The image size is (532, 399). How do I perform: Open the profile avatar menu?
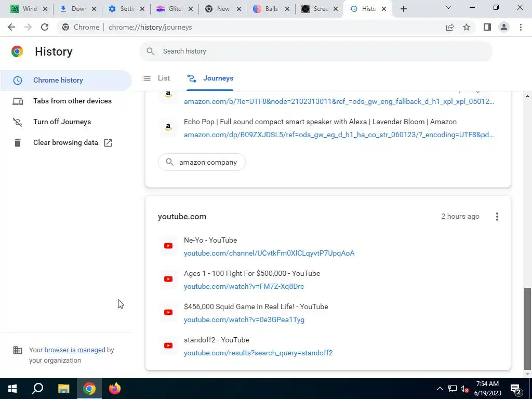504,27
